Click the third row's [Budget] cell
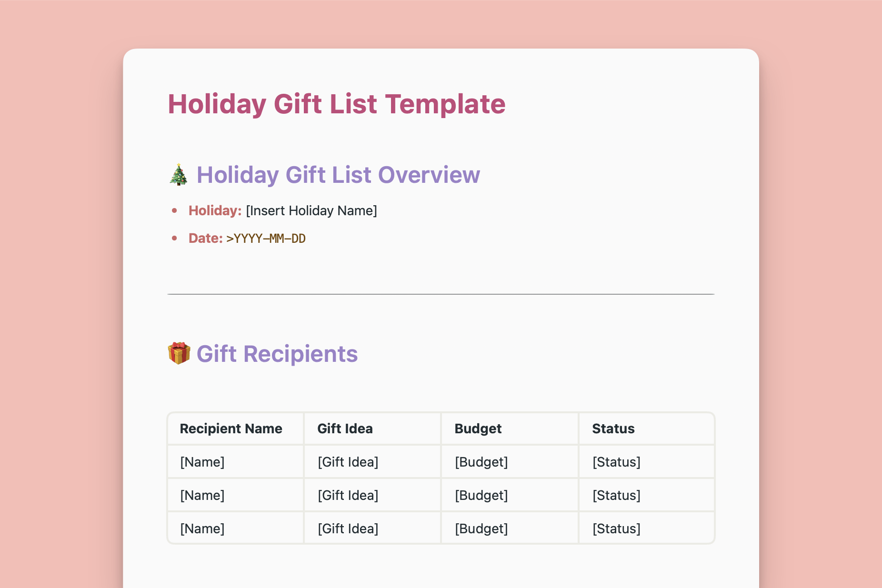The height and width of the screenshot is (588, 882). (481, 528)
